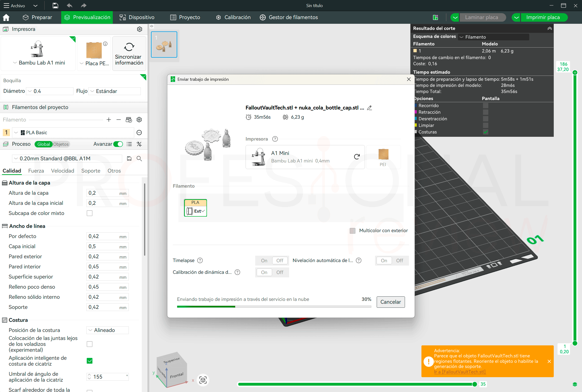The height and width of the screenshot is (392, 582).
Task: Dismiss the orange Advertencia warning
Action: pyautogui.click(x=549, y=361)
